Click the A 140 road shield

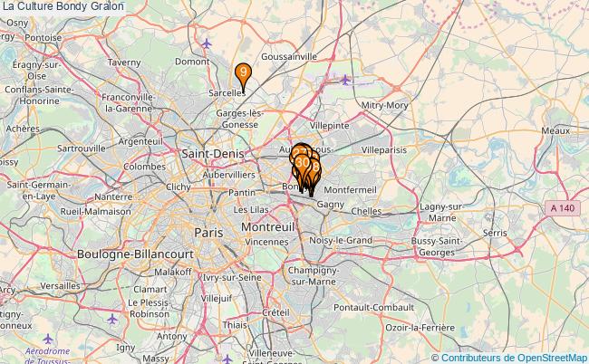pos(563,208)
